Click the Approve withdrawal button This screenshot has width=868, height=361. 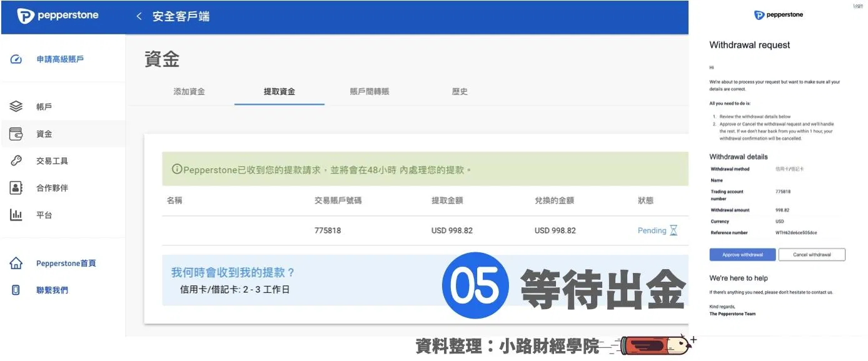742,255
